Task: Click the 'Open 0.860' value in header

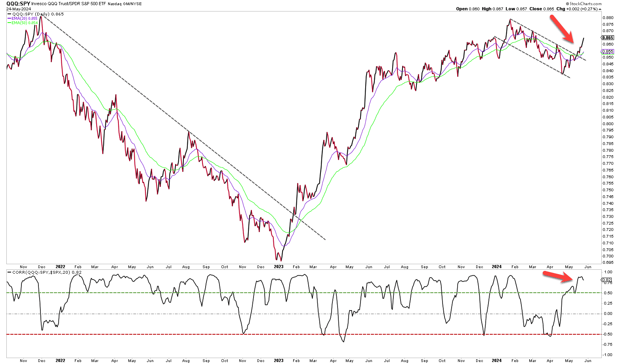Action: pyautogui.click(x=467, y=9)
